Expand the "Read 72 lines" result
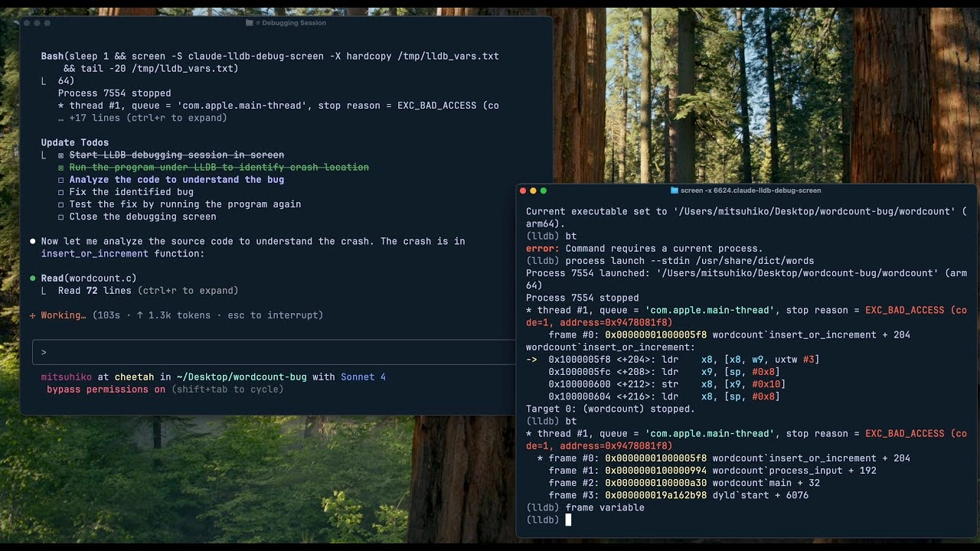Screen dimensions: 980x551 (x=148, y=291)
